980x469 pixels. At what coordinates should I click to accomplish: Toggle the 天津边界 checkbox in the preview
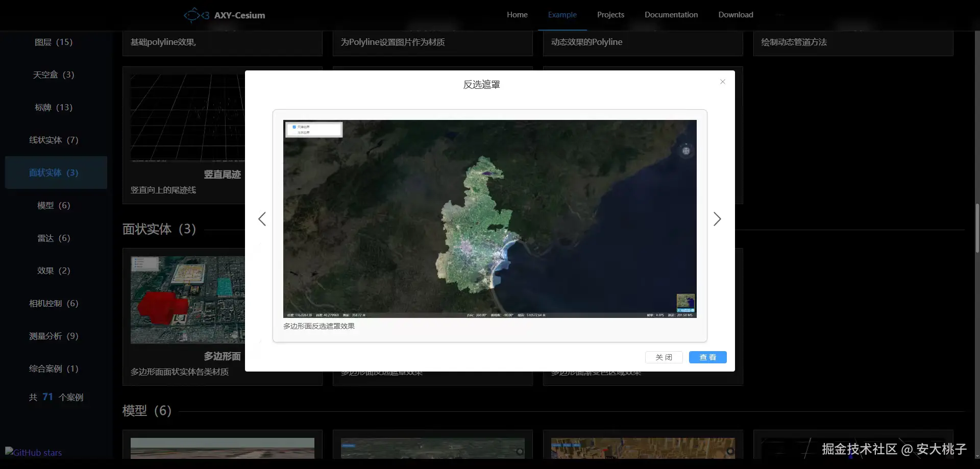click(x=295, y=127)
